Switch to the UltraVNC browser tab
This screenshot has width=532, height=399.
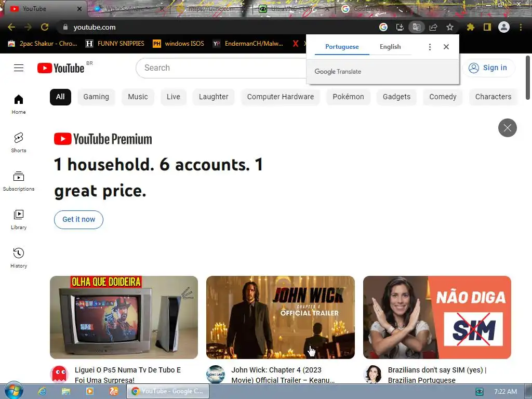(x=294, y=9)
